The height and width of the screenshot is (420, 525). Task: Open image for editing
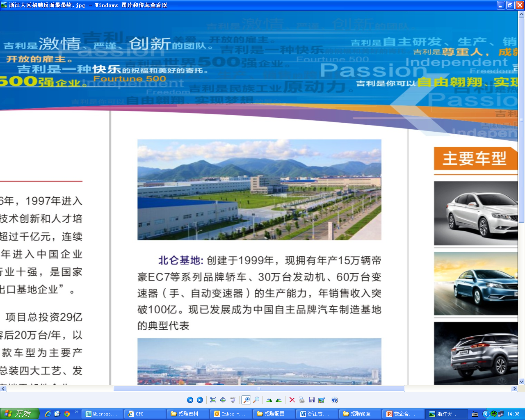click(x=322, y=400)
